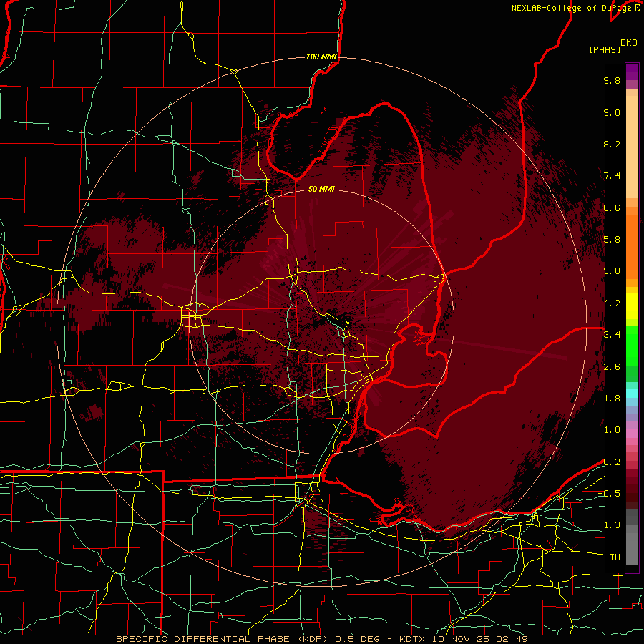Pick the purple segment atop the color bar
Image resolution: width=644 pixels, height=644 pixels.
pyautogui.click(x=632, y=72)
